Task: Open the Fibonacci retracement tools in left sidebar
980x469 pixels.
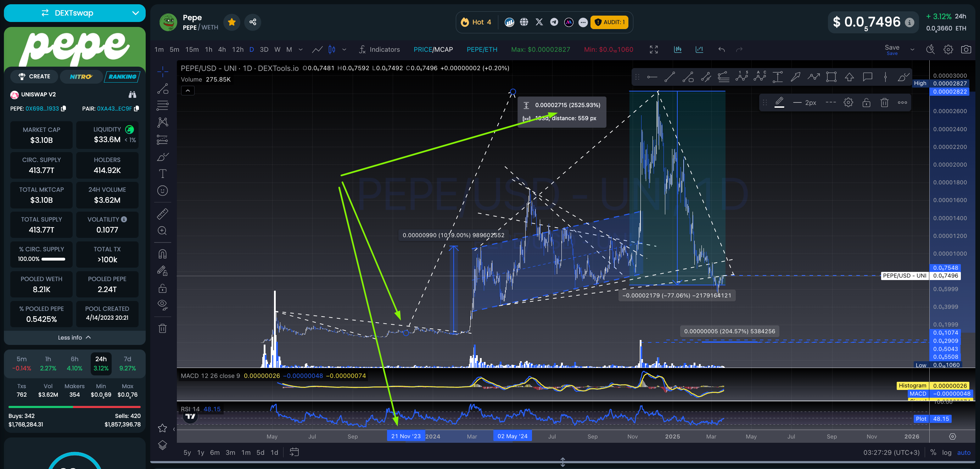Action: (163, 105)
